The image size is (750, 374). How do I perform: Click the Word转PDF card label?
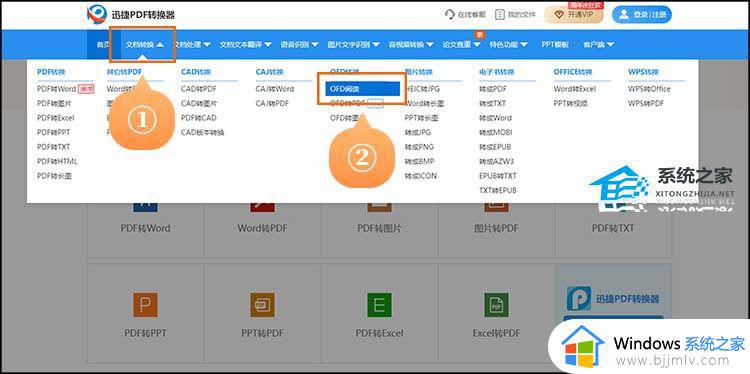[263, 228]
